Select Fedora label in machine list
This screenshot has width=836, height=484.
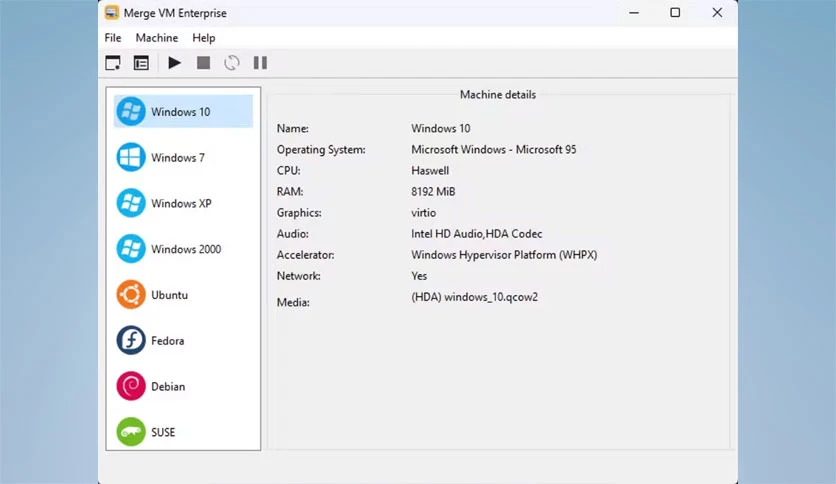point(167,341)
